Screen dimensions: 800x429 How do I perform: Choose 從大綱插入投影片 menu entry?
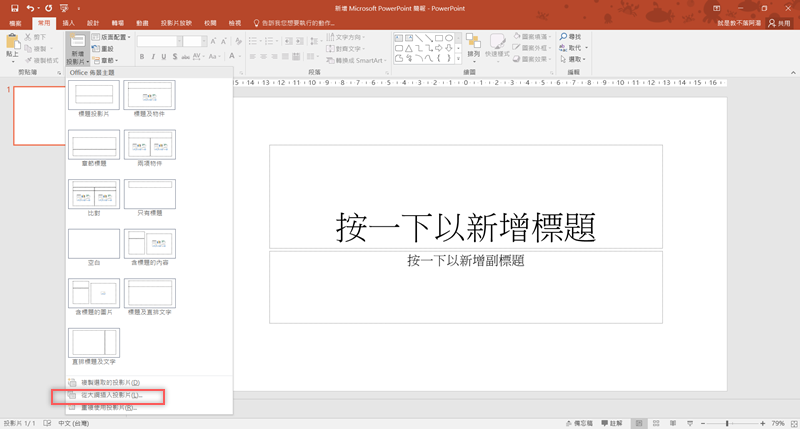coord(110,395)
